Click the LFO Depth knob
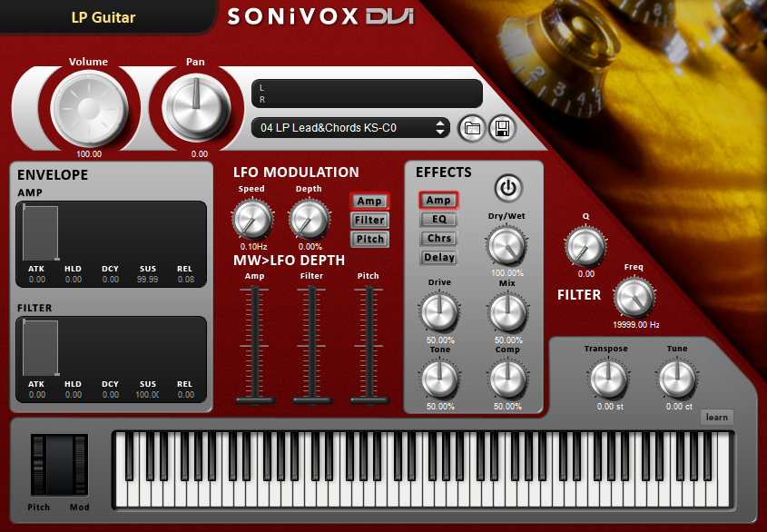The image size is (767, 532). 310,220
